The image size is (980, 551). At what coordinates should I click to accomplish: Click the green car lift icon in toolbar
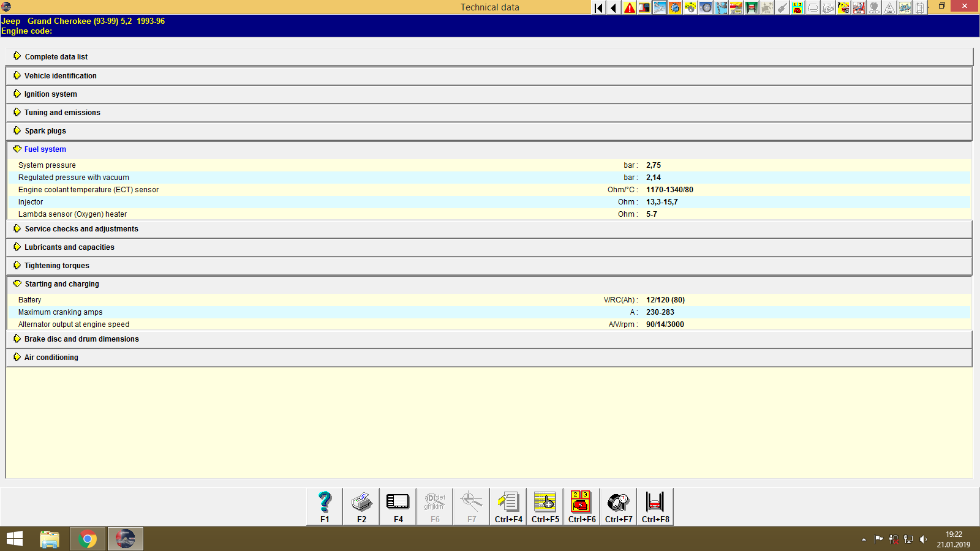pos(750,8)
